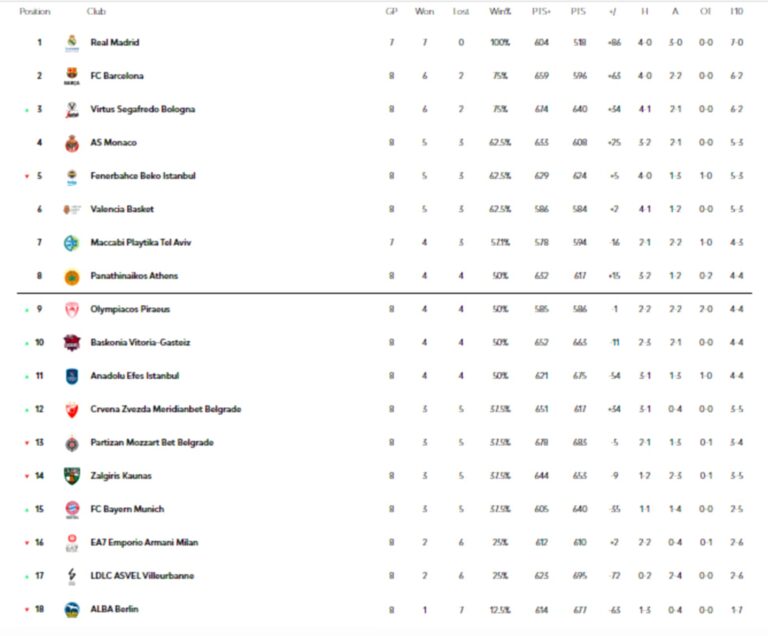Screen dimensions: 768x636
Task: Click the Fenerbahce Beko Istanbul logo
Action: [71, 176]
